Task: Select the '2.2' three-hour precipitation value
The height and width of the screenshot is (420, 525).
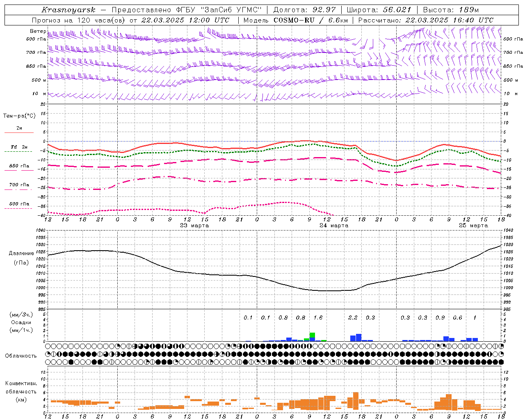Action: point(353,317)
